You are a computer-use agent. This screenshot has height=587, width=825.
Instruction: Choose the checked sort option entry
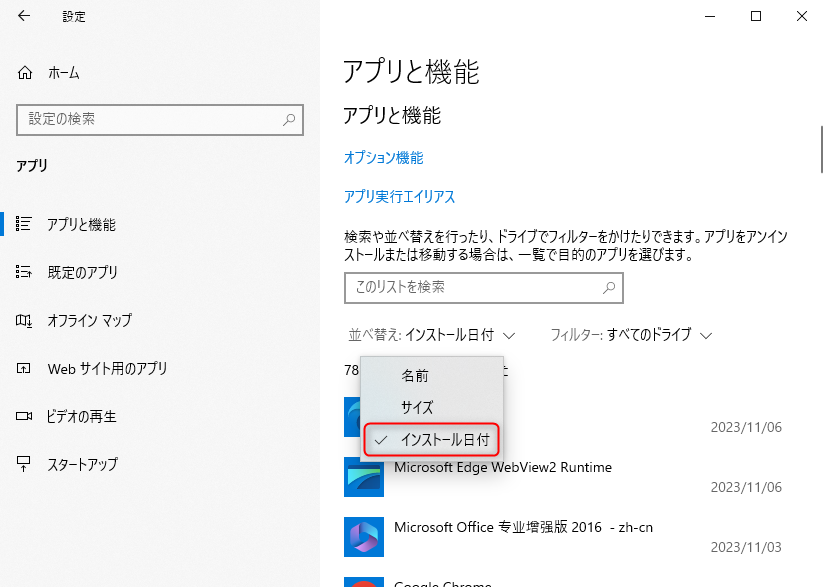pos(440,440)
